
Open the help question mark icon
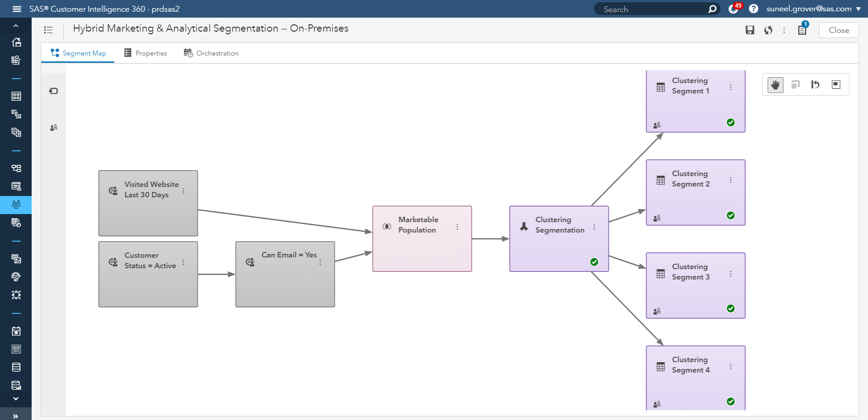point(753,9)
